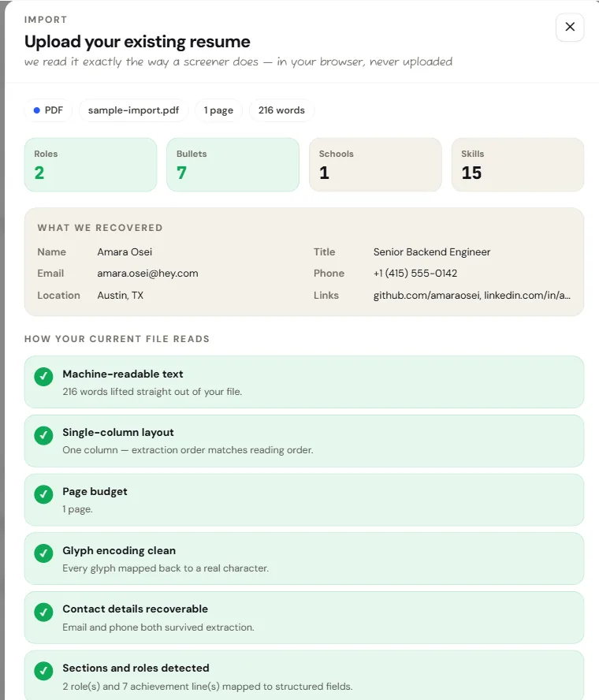Click the Machine-readable text green check icon
599x700 pixels.
(43, 376)
